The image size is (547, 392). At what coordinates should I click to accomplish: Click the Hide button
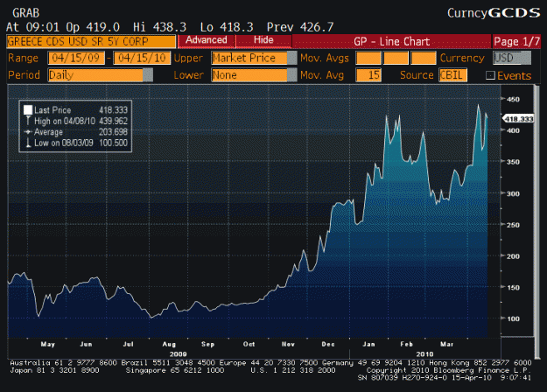pyautogui.click(x=263, y=41)
